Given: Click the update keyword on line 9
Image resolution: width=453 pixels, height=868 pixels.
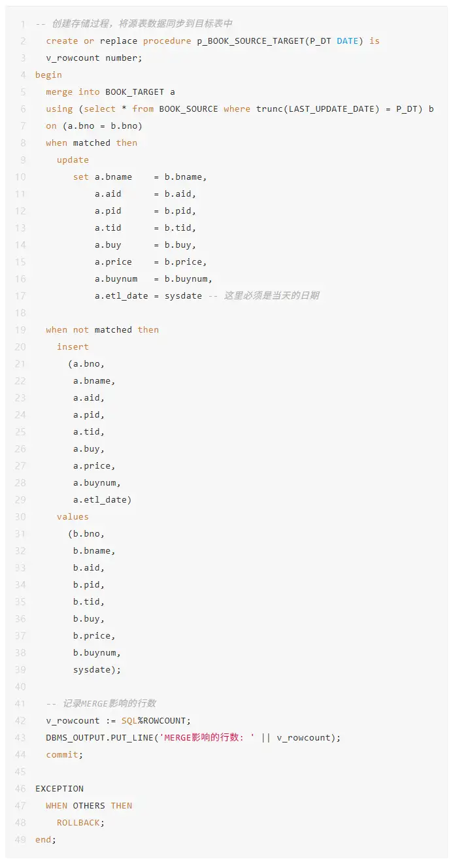Looking at the screenshot, I should click(73, 159).
